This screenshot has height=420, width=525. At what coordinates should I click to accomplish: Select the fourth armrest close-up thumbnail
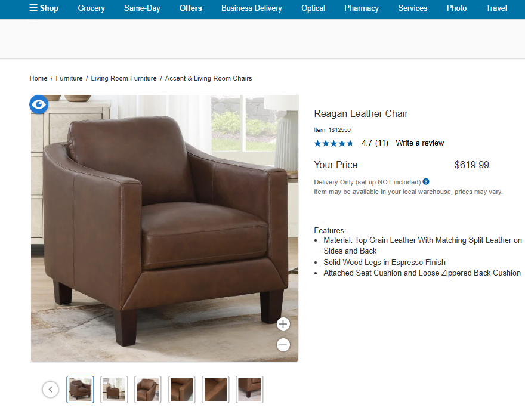click(x=182, y=390)
